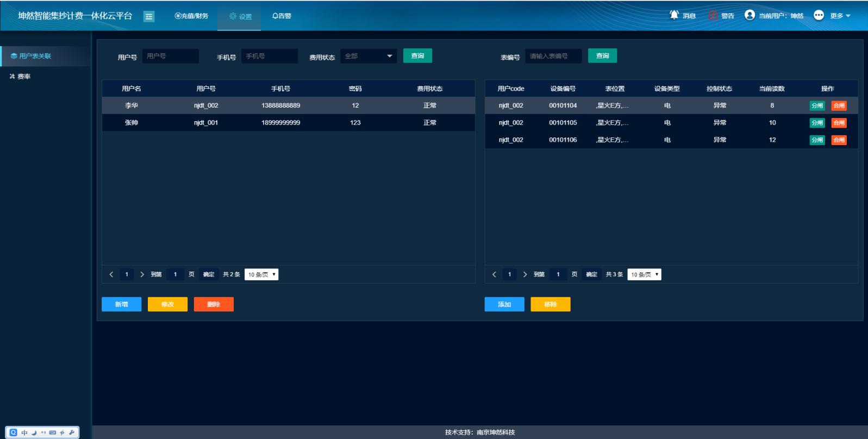Click the 表编号 input field
868x439 pixels.
pyautogui.click(x=553, y=56)
